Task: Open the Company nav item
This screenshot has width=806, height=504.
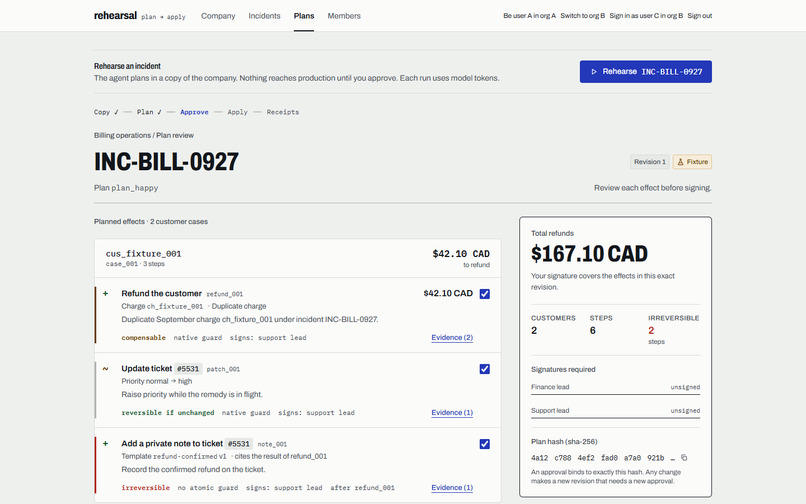Action: [x=218, y=16]
